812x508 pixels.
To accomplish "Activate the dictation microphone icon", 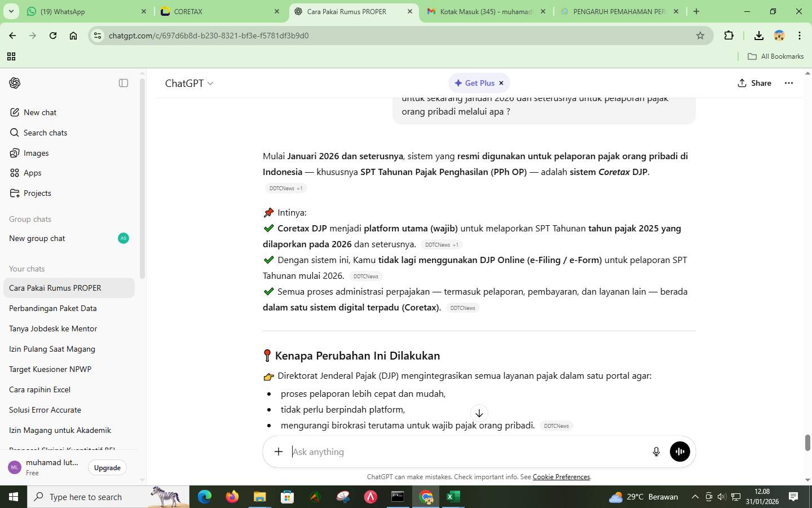I will [x=655, y=451].
